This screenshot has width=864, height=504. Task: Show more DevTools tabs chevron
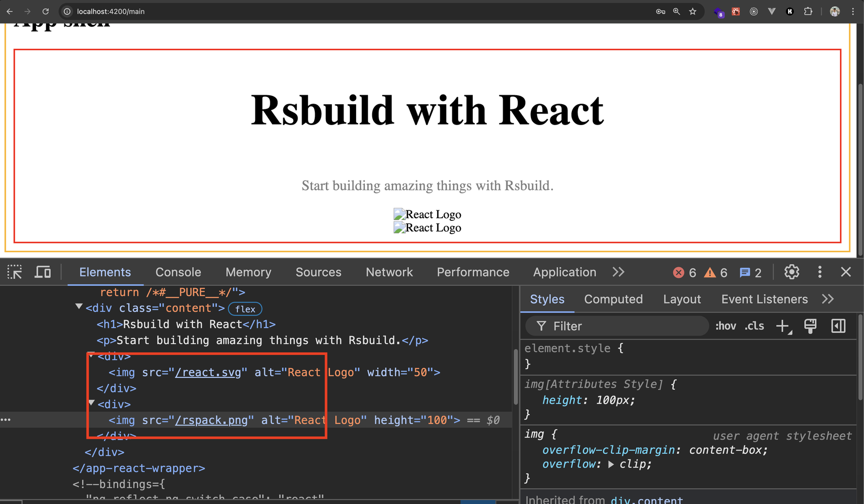pos(618,272)
